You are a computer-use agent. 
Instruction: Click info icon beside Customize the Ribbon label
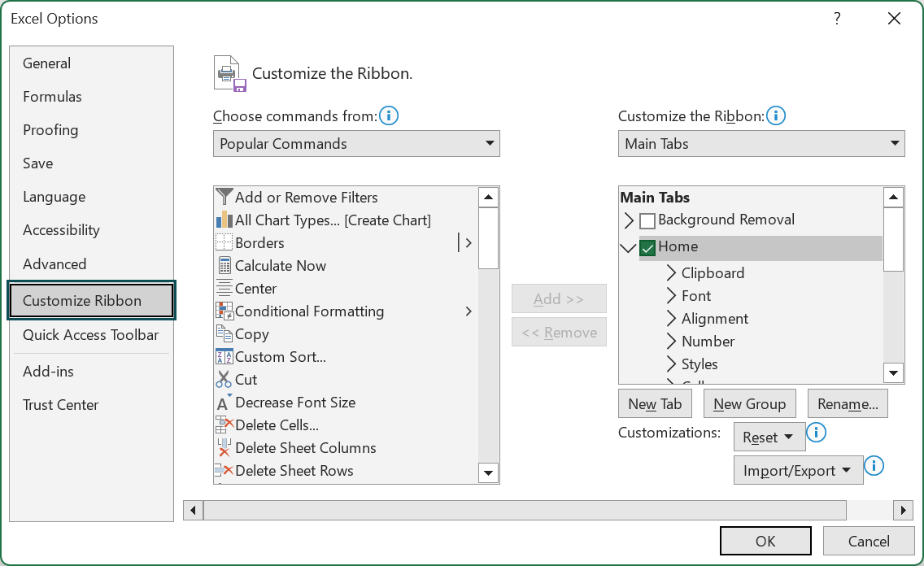click(776, 115)
